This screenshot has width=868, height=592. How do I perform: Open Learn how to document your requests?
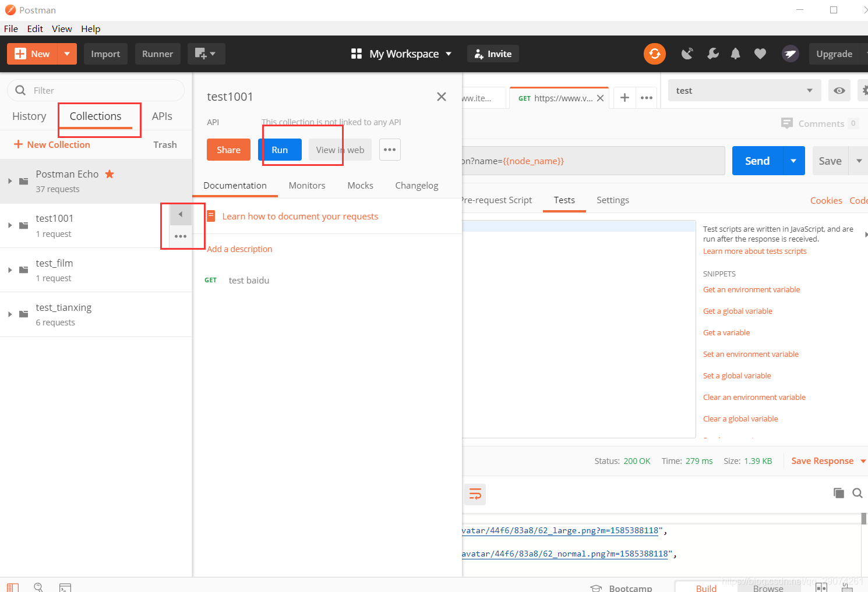click(300, 216)
